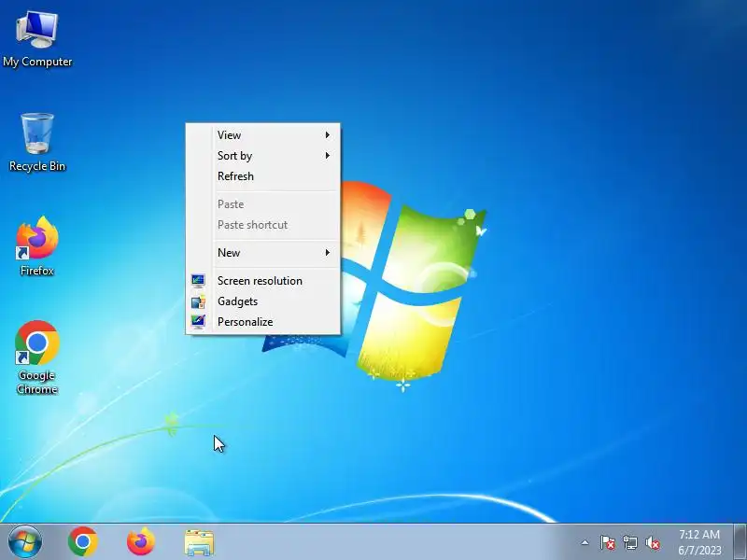Launch Firefox from the taskbar
Image resolution: width=747 pixels, height=560 pixels.
[x=141, y=542]
